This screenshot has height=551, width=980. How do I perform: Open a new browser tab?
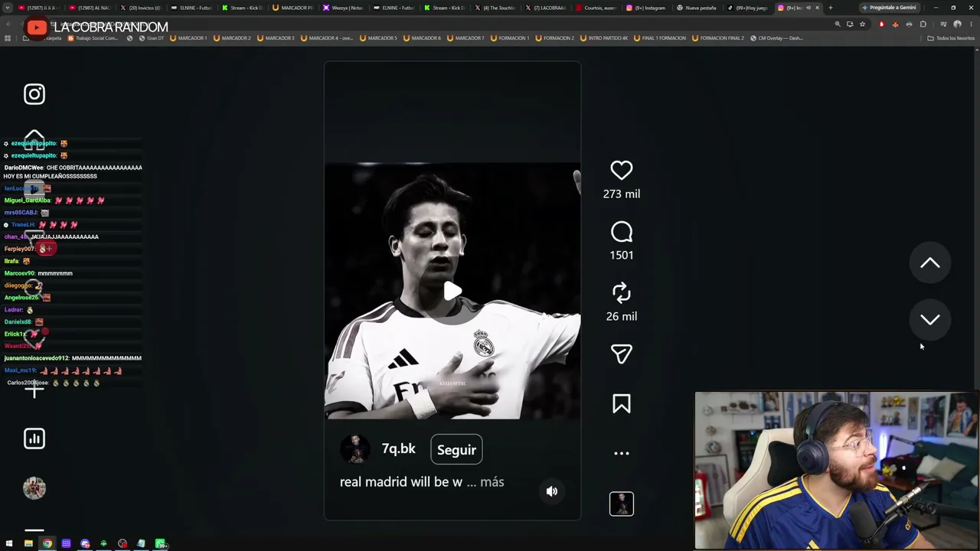(x=831, y=8)
